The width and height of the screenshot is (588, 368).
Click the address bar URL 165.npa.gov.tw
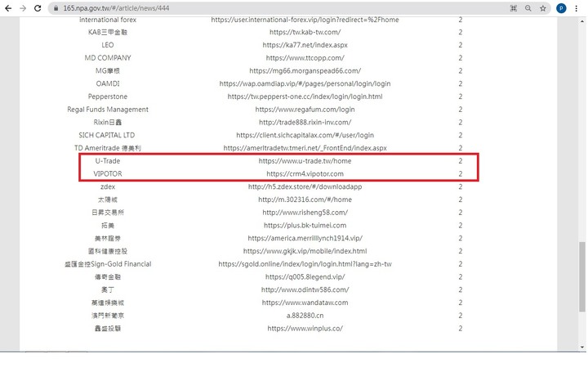coord(116,8)
